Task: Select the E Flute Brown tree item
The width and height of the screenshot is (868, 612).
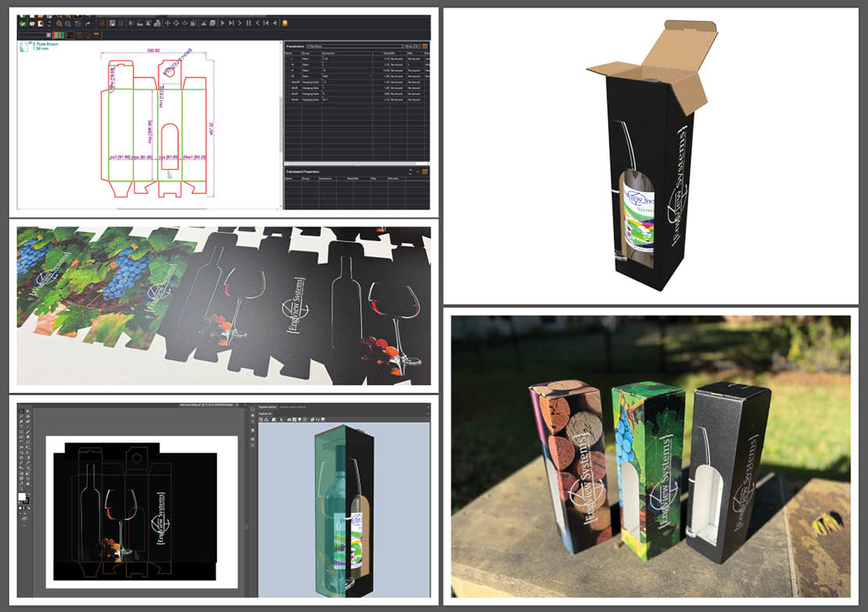Action: click(45, 45)
